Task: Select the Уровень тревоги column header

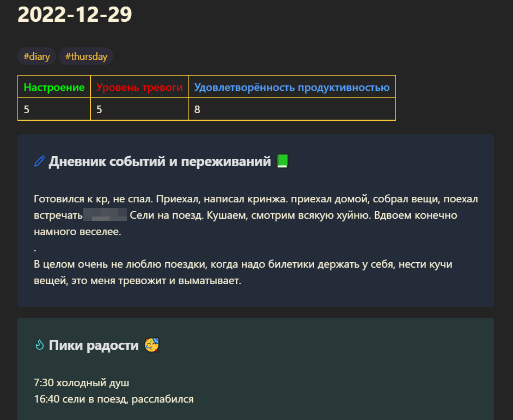Action: pos(139,87)
